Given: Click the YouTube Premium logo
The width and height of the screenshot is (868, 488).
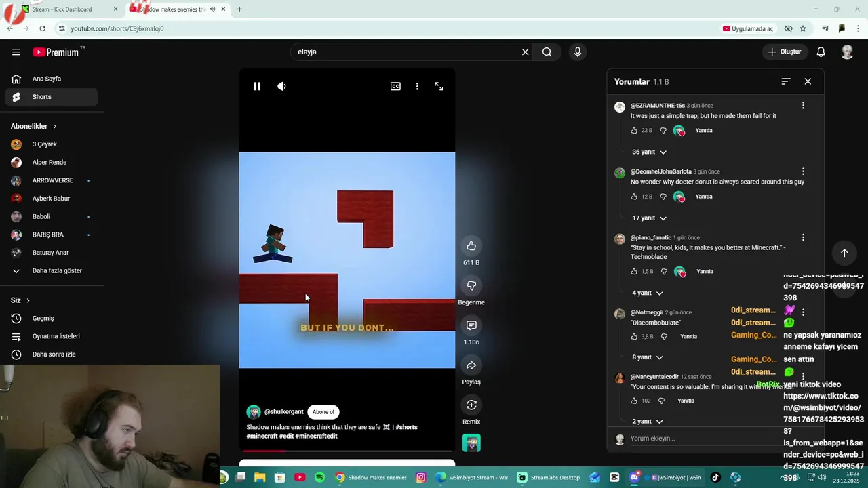Looking at the screenshot, I should tap(56, 52).
